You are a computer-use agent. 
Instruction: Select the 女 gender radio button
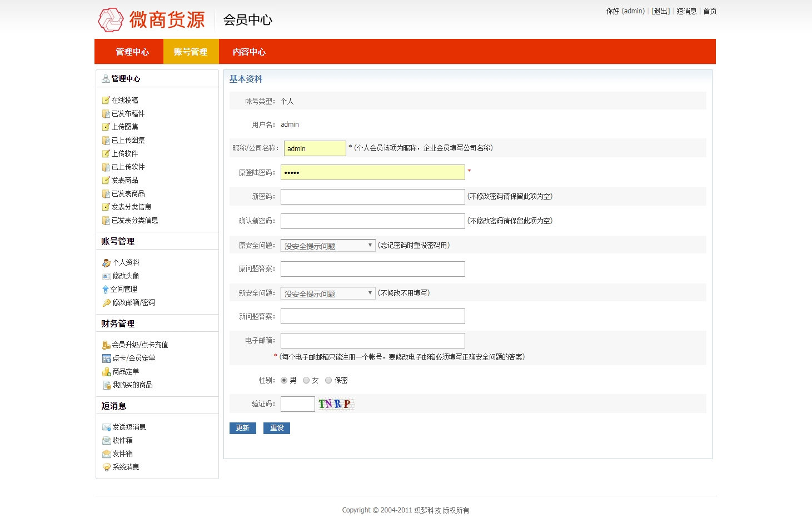[306, 380]
